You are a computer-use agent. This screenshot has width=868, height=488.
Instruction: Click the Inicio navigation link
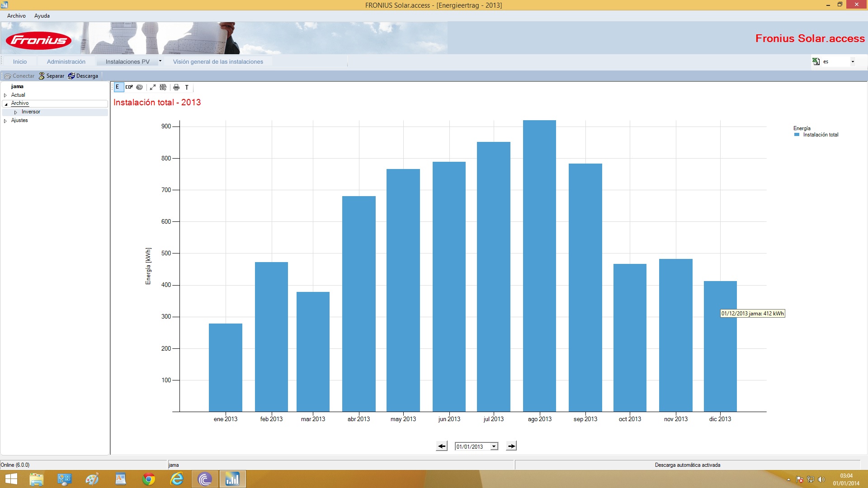coord(20,61)
